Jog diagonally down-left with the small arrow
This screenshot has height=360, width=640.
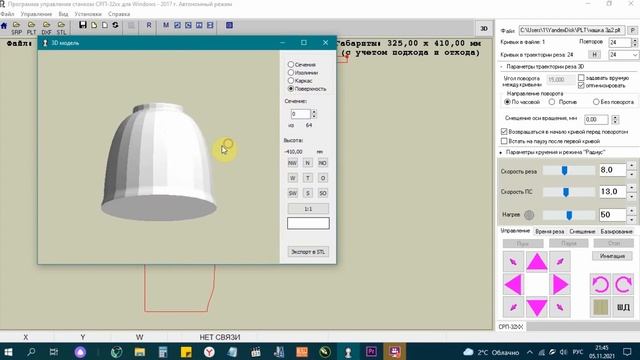tap(513, 307)
